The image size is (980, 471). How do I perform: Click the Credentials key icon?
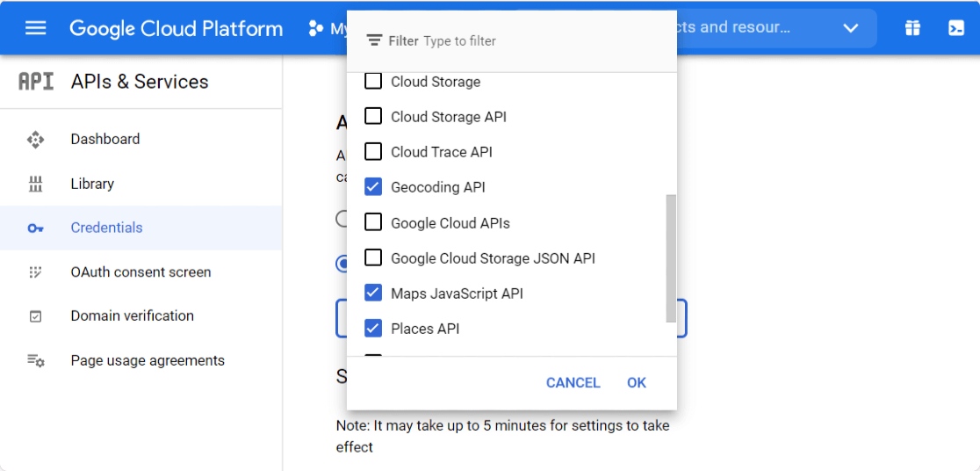click(35, 228)
